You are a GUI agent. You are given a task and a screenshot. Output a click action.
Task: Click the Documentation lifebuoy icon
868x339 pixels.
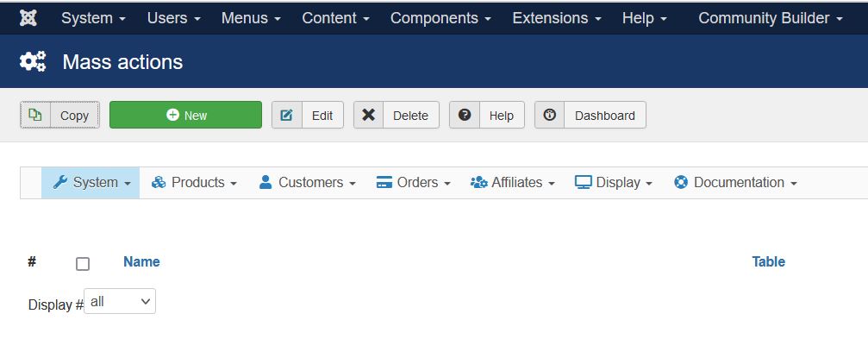681,182
